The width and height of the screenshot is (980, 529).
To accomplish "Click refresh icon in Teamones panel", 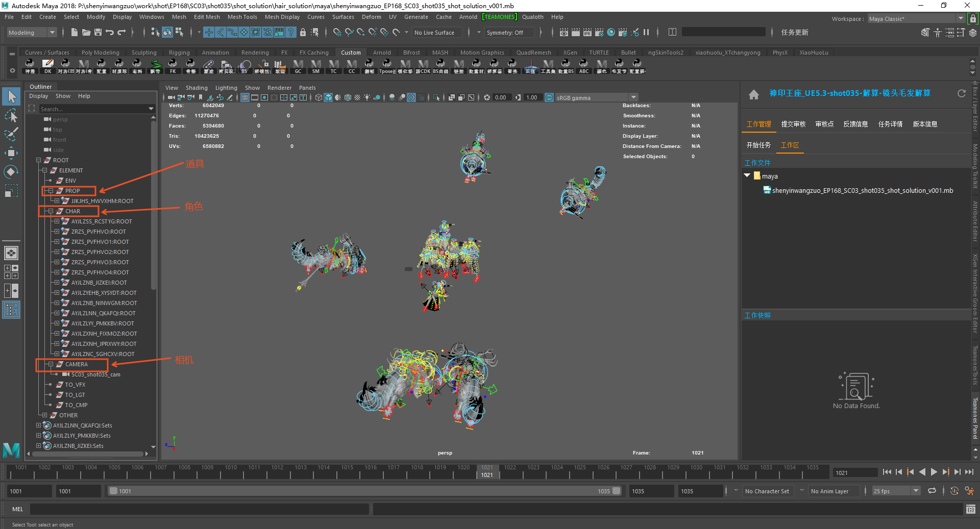I will coord(961,93).
